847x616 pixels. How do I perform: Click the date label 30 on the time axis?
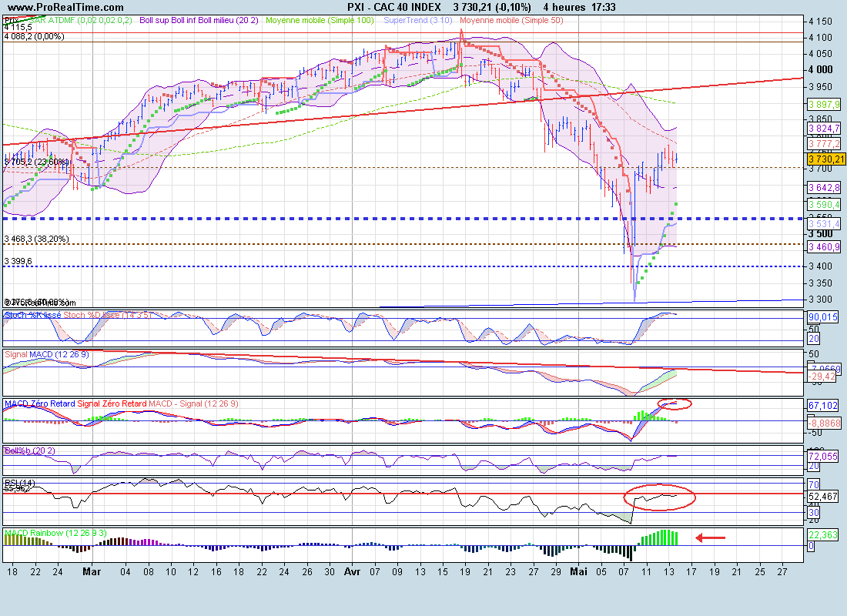click(x=330, y=571)
